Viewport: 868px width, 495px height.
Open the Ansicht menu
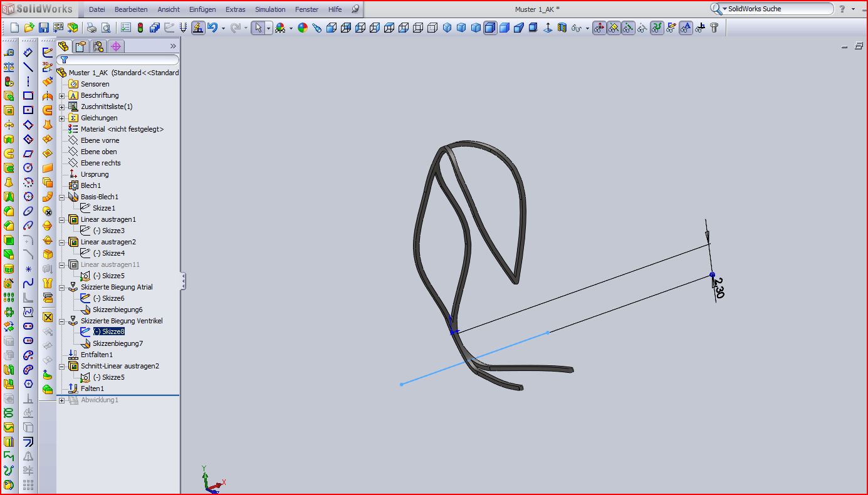click(169, 9)
